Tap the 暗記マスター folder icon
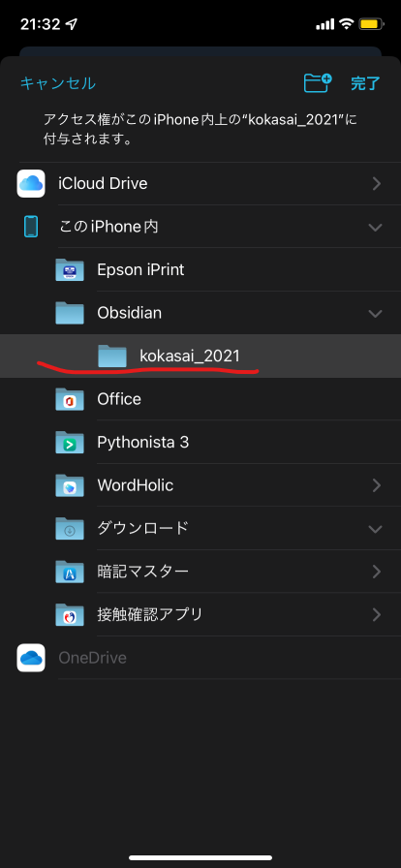This screenshot has height=868, width=401. (70, 572)
